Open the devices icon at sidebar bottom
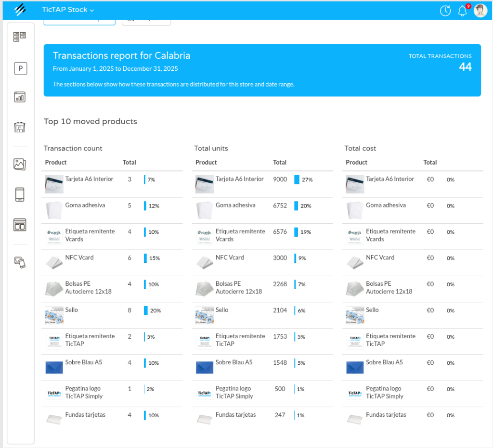Screen dimensions: 493x448 click(20, 262)
